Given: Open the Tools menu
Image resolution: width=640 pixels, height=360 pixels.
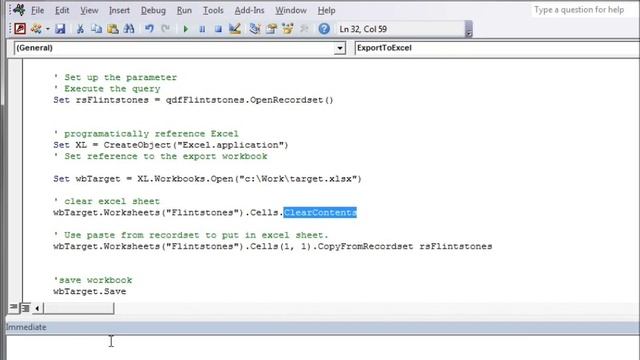Looking at the screenshot, I should coord(213,10).
